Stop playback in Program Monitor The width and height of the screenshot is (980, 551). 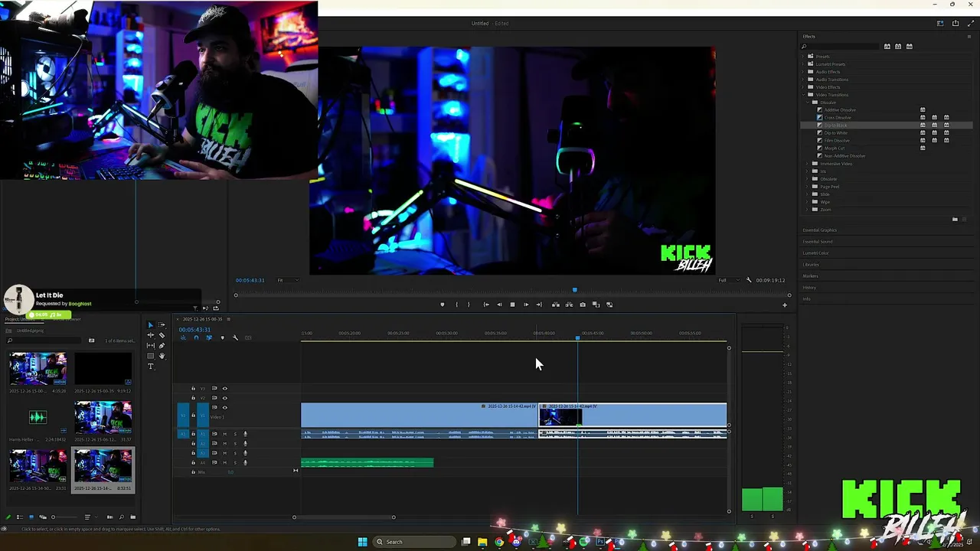(513, 305)
